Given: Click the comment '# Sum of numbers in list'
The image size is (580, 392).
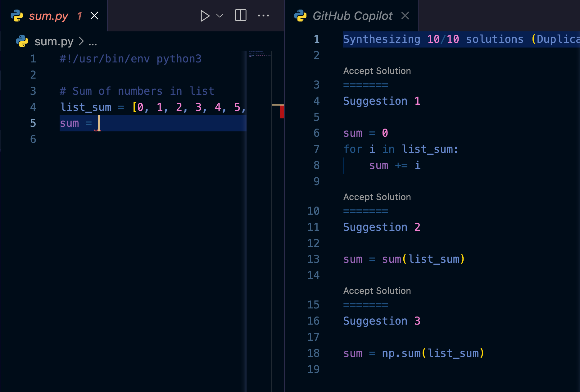Looking at the screenshot, I should coord(137,91).
